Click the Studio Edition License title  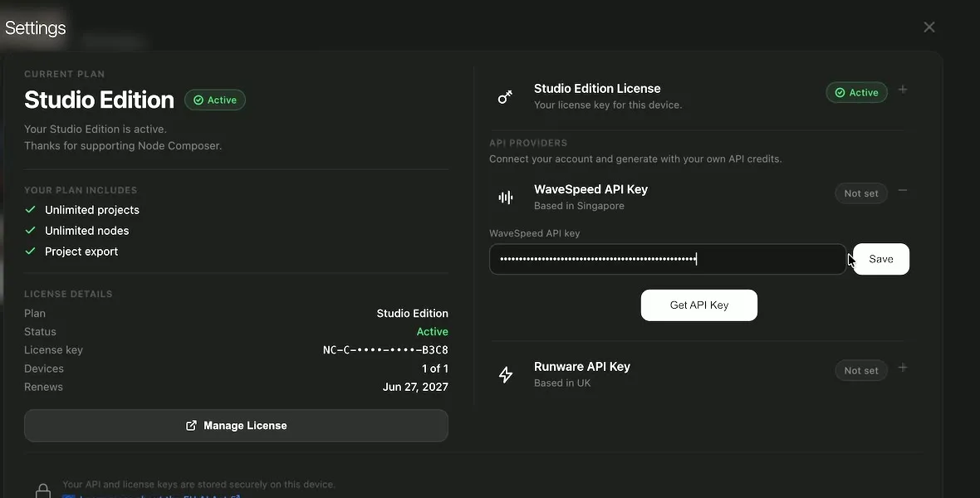tap(597, 89)
